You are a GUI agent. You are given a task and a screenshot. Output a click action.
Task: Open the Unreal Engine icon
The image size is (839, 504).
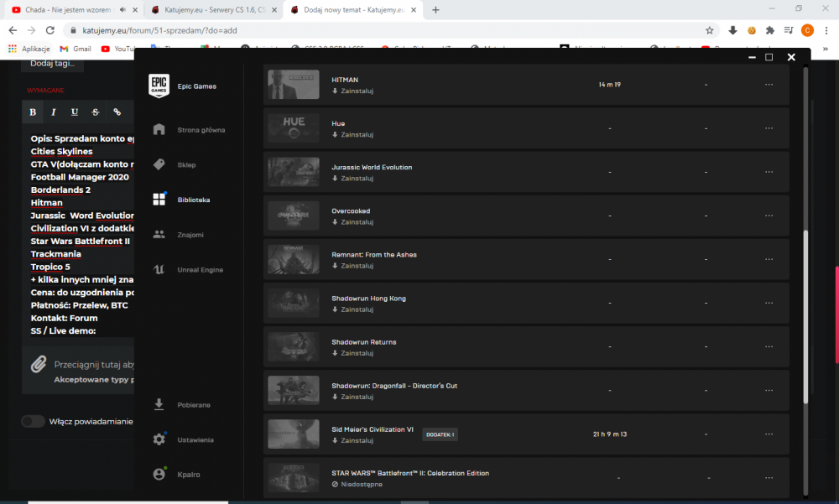tap(159, 269)
